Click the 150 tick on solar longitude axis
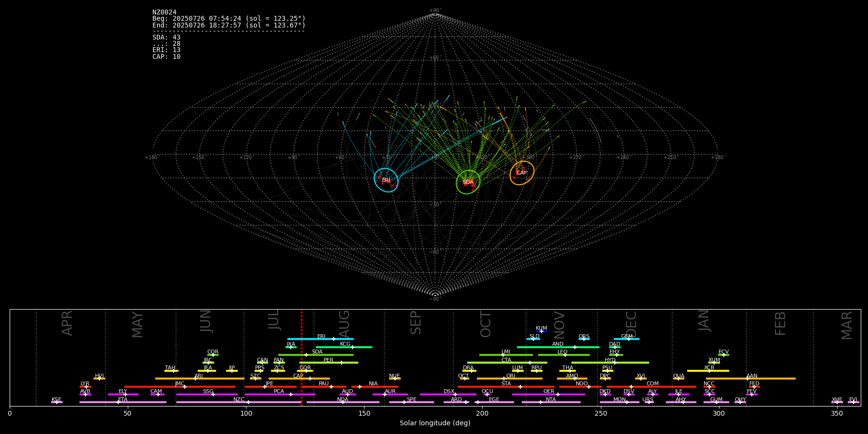868x434 pixels. [x=364, y=413]
